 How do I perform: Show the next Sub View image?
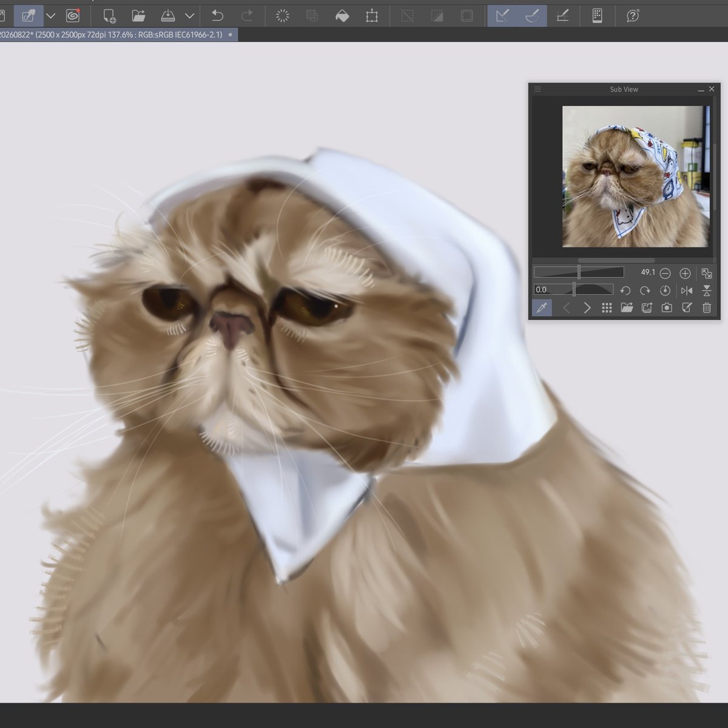(587, 308)
